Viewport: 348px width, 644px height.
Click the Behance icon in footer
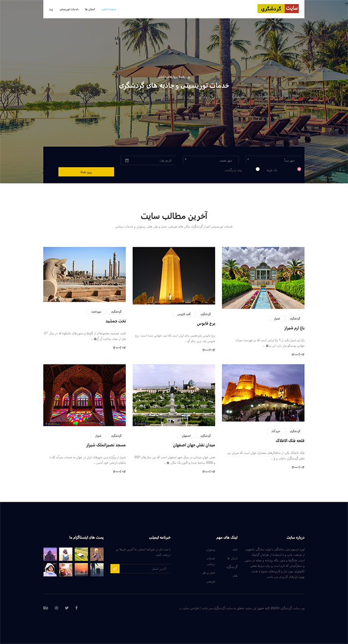point(46,608)
